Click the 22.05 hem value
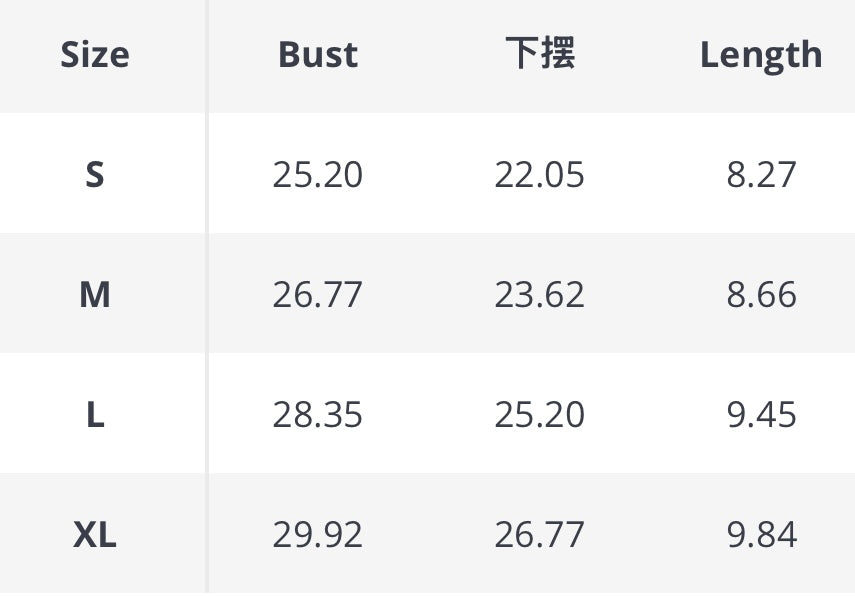The height and width of the screenshot is (596, 855). click(x=540, y=175)
